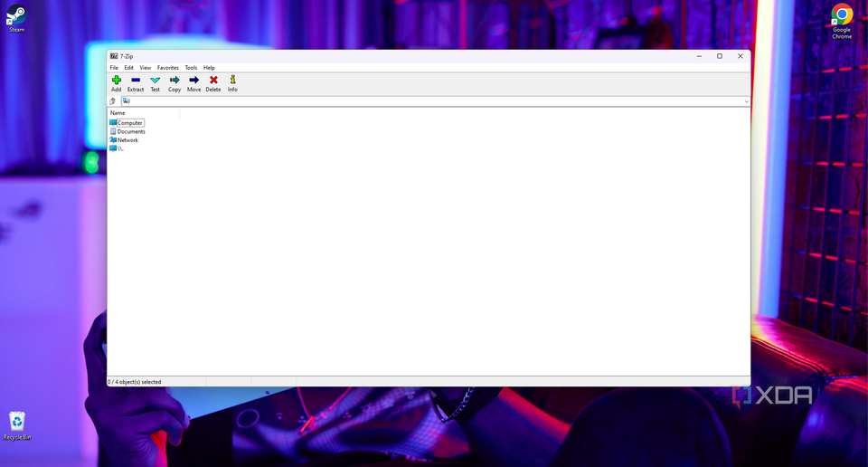Select the \\. entry icon in list
Image resolution: width=868 pixels, height=467 pixels.
pyautogui.click(x=113, y=148)
